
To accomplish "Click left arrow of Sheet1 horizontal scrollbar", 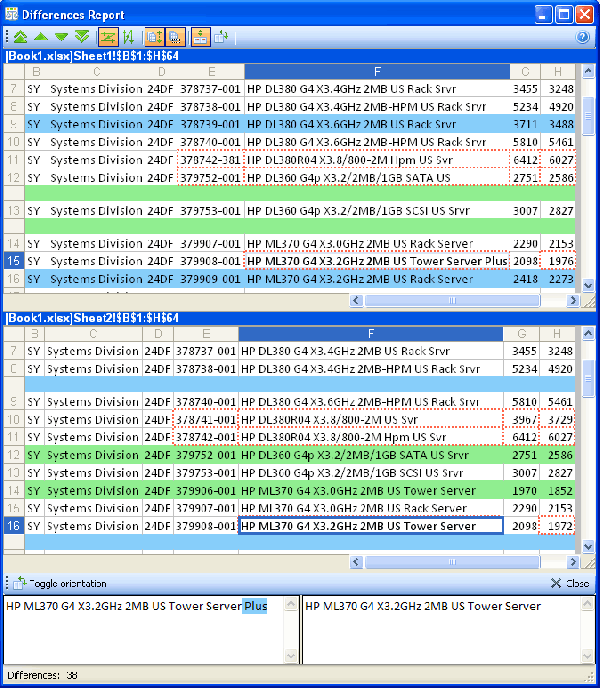I will pos(356,301).
